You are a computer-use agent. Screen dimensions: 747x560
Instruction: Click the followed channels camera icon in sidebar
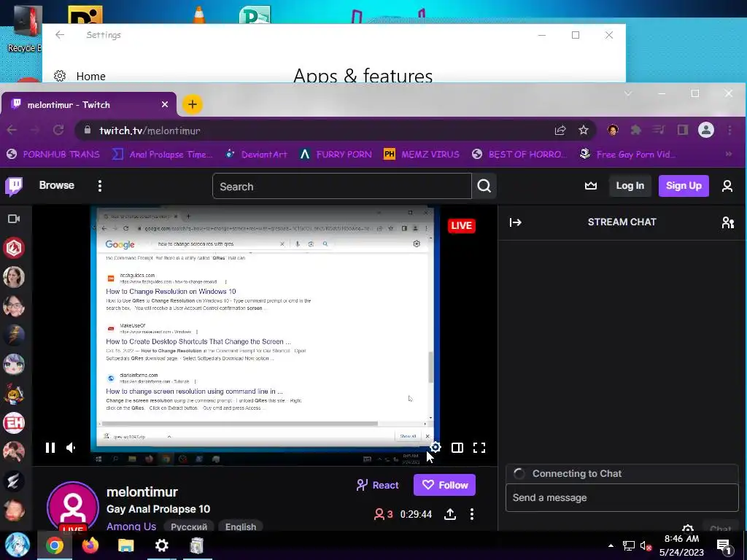point(14,219)
